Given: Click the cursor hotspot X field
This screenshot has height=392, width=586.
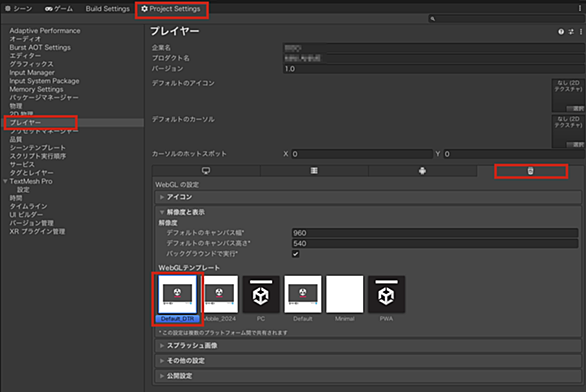Looking at the screenshot, I should point(362,154).
